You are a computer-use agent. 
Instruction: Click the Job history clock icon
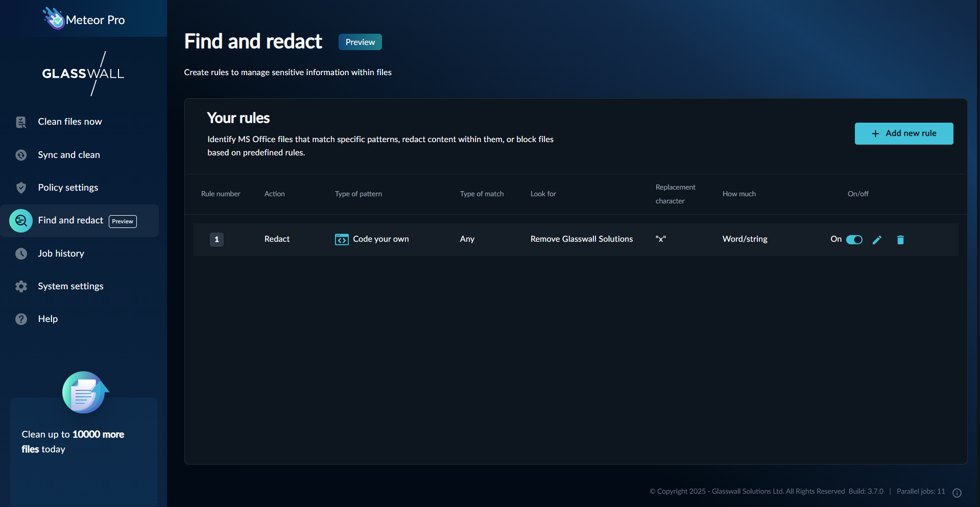(x=21, y=253)
